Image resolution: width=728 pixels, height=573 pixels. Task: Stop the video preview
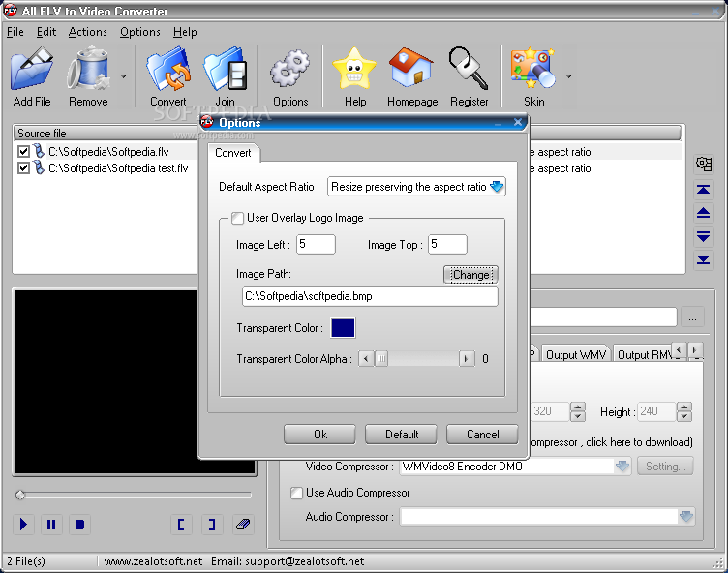tap(79, 525)
